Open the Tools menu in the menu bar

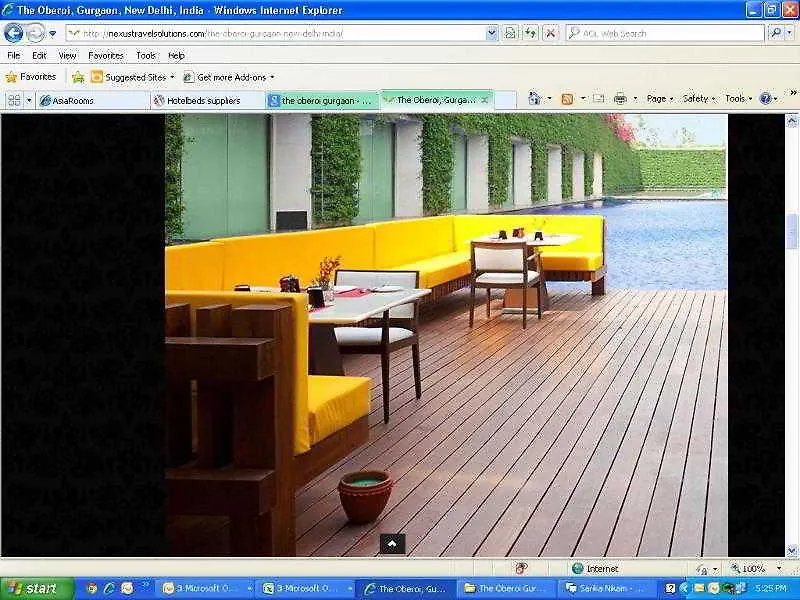[x=146, y=55]
